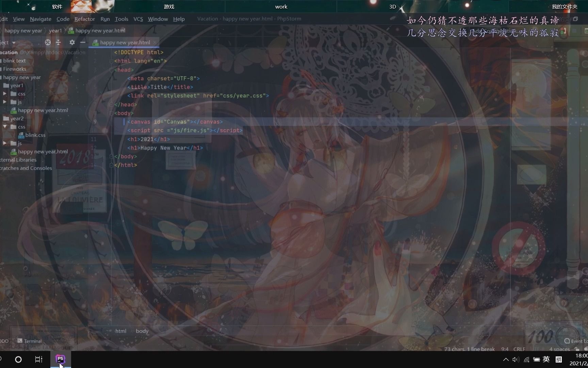Open the View menu
Viewport: 588px width, 368px height.
point(19,19)
